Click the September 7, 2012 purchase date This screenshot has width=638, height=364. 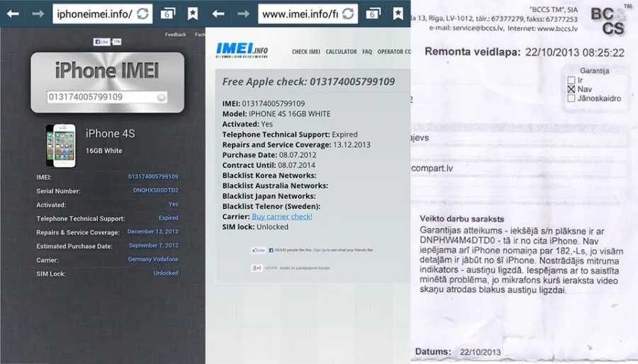[153, 245]
